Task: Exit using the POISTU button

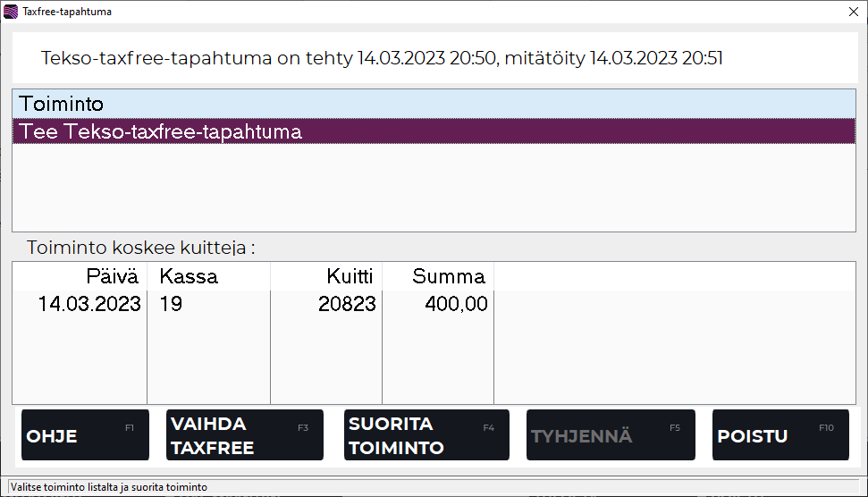Action: [x=780, y=435]
